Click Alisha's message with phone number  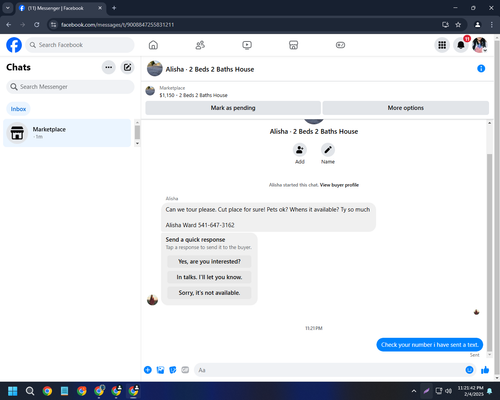pyautogui.click(x=268, y=217)
